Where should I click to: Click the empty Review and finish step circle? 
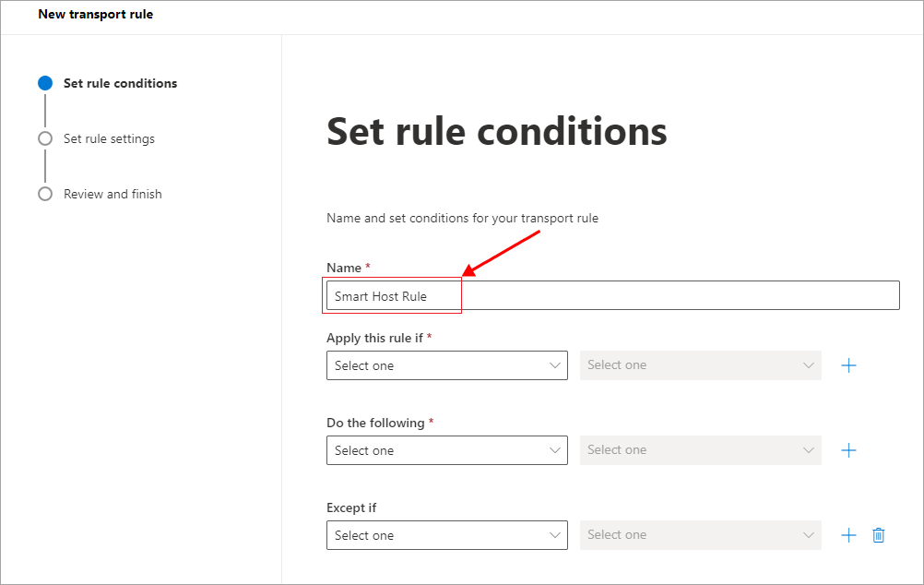pyautogui.click(x=45, y=194)
